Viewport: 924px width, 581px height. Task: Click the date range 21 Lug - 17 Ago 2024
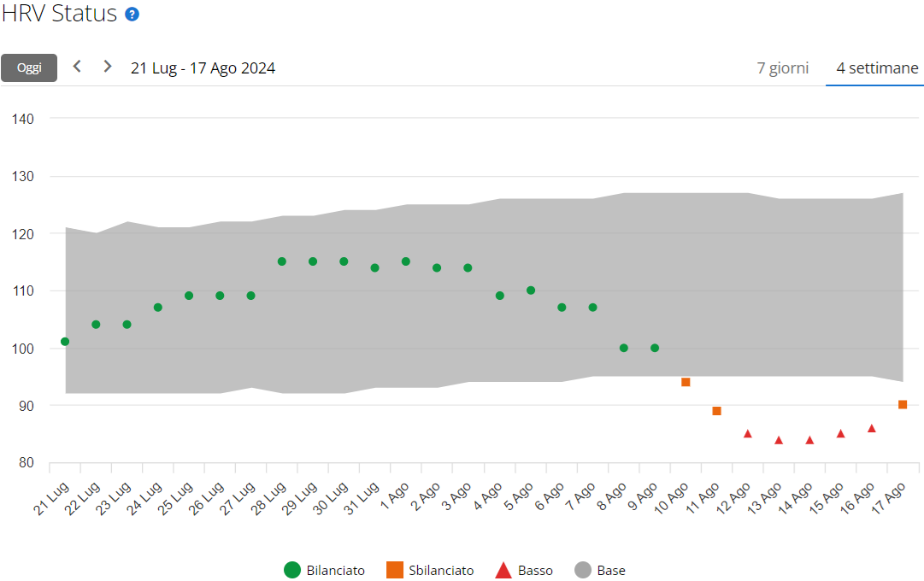pos(203,68)
